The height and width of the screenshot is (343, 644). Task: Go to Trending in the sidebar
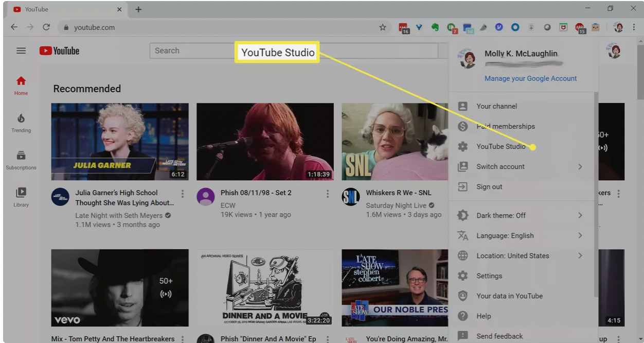click(x=21, y=124)
